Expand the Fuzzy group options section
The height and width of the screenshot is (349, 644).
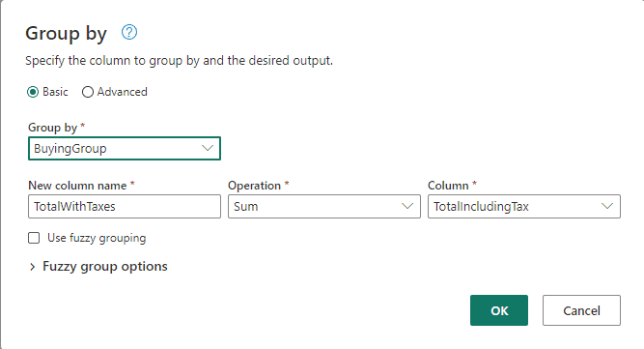coord(98,267)
